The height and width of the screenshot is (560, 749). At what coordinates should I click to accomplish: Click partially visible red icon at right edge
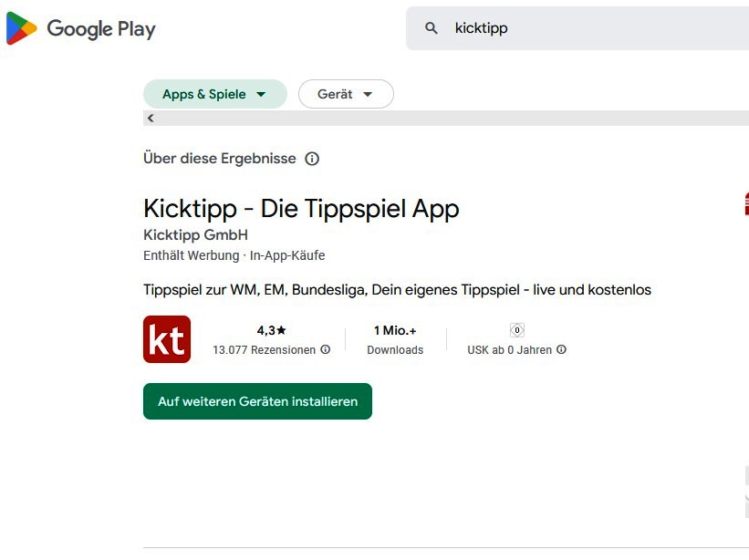745,203
